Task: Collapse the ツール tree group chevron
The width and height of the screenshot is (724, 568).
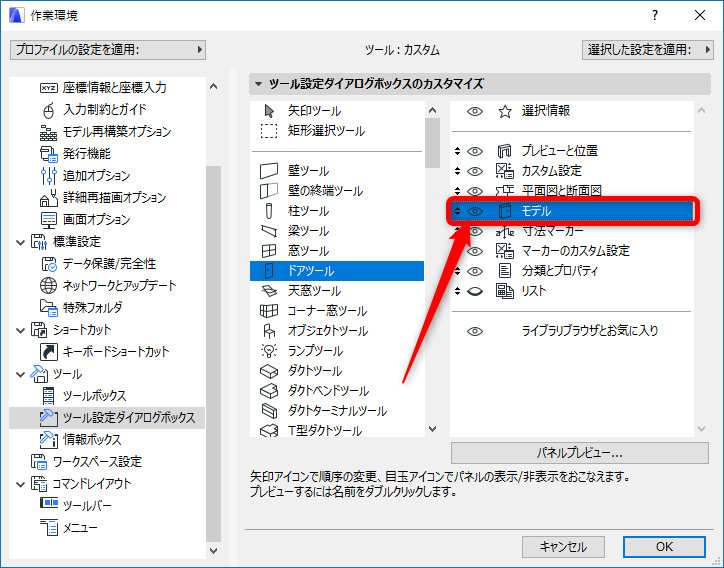Action: pyautogui.click(x=20, y=374)
